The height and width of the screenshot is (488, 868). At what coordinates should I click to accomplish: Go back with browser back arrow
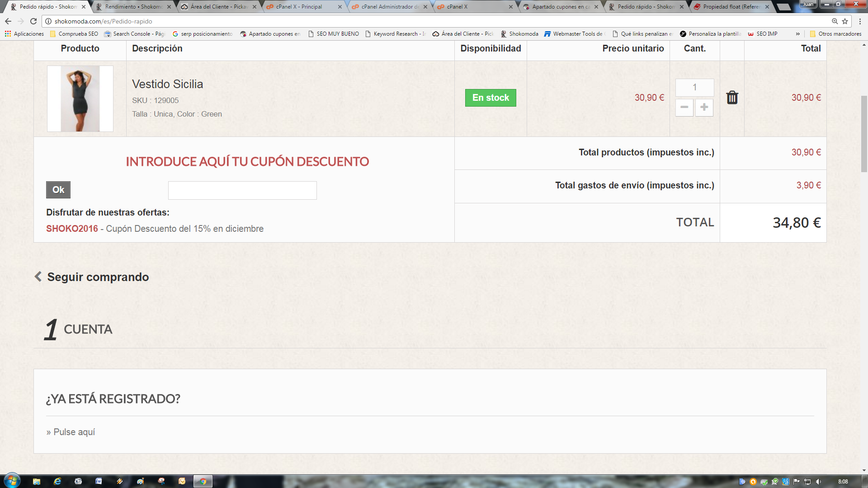click(x=8, y=21)
